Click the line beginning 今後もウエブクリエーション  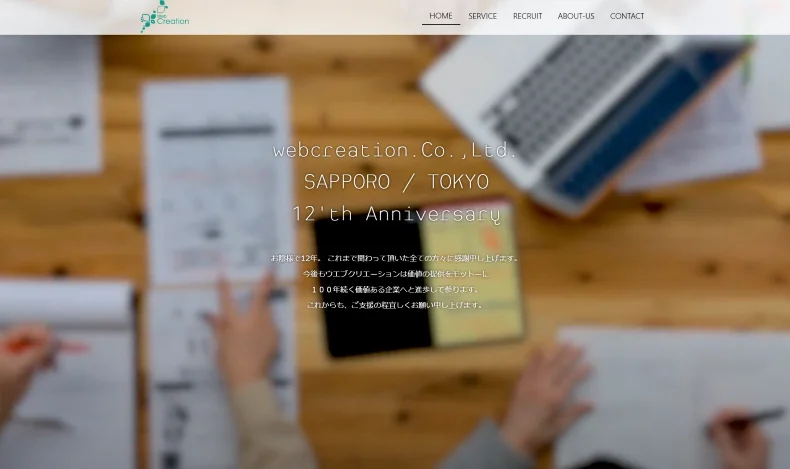[x=396, y=274]
